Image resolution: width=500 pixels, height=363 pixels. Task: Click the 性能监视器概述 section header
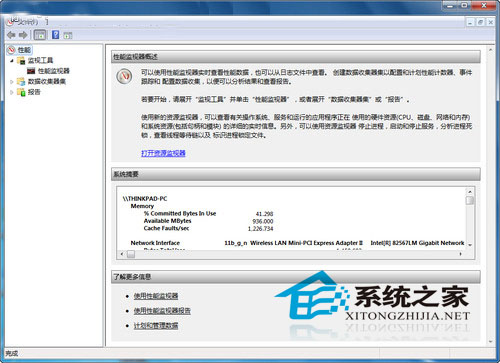pos(296,57)
